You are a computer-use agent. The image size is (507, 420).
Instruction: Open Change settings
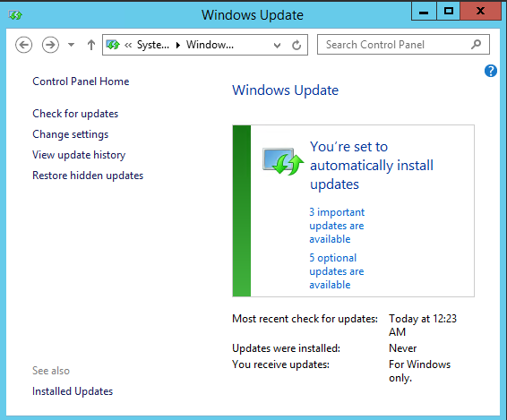71,134
